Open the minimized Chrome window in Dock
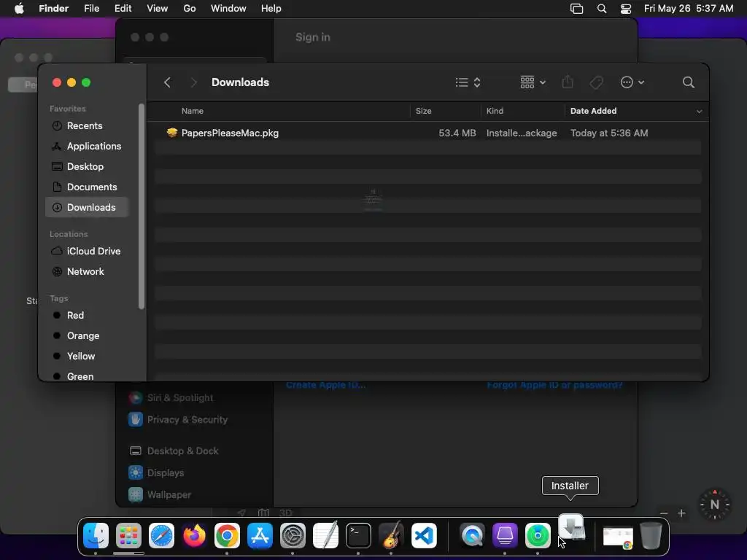The image size is (747, 560). point(618,537)
